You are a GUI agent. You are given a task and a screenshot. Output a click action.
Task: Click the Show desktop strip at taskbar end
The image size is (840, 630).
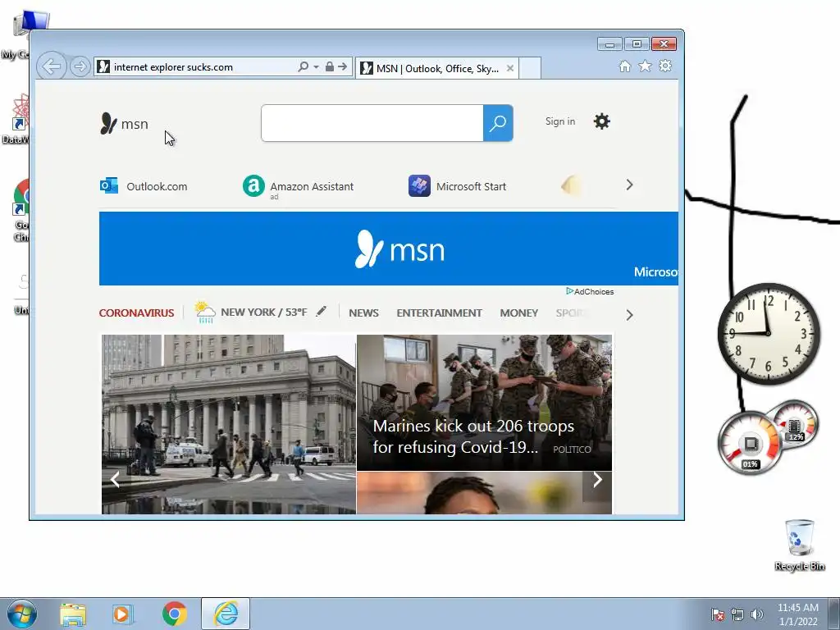tap(834, 614)
